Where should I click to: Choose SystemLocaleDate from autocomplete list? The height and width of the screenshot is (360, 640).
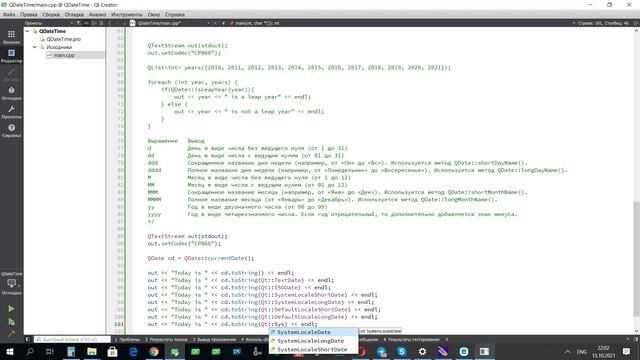coord(313,332)
